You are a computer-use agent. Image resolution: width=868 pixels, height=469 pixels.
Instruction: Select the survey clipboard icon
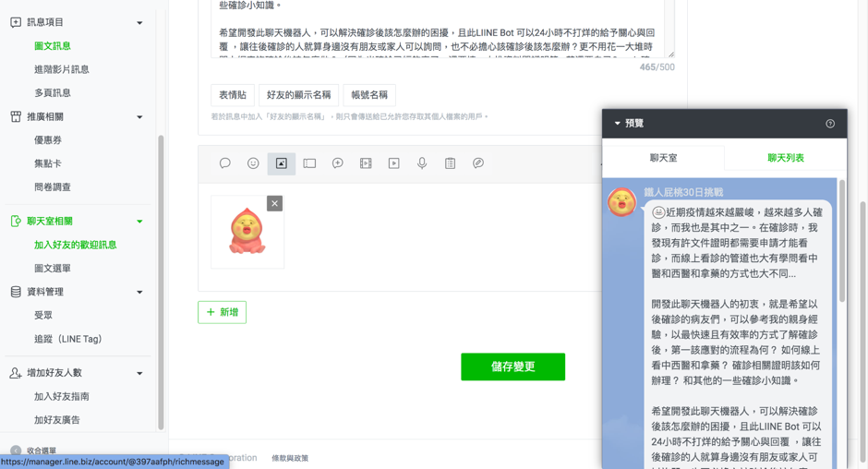(x=450, y=163)
